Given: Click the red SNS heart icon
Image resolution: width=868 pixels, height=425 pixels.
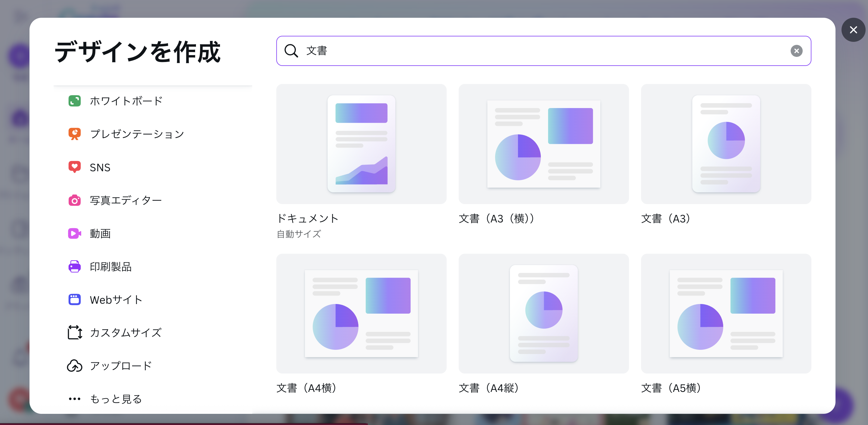Looking at the screenshot, I should [74, 167].
